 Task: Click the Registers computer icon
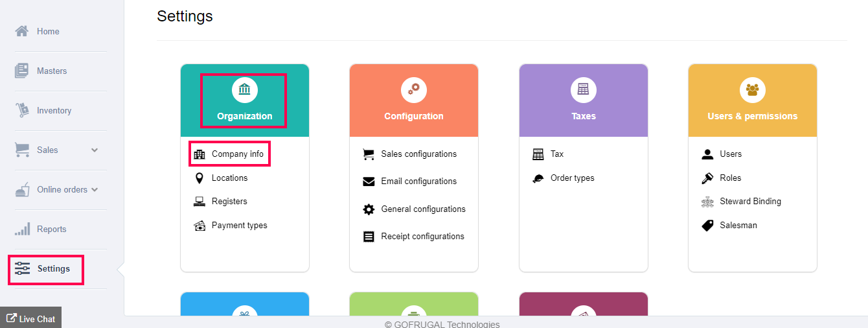point(200,202)
